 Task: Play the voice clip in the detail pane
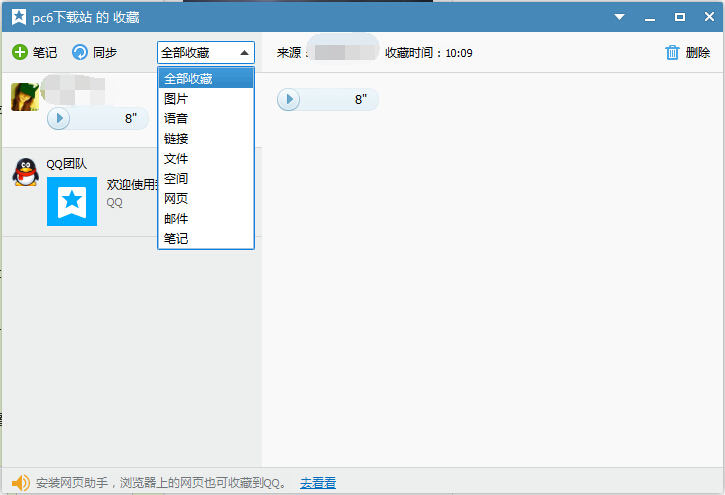pos(289,99)
